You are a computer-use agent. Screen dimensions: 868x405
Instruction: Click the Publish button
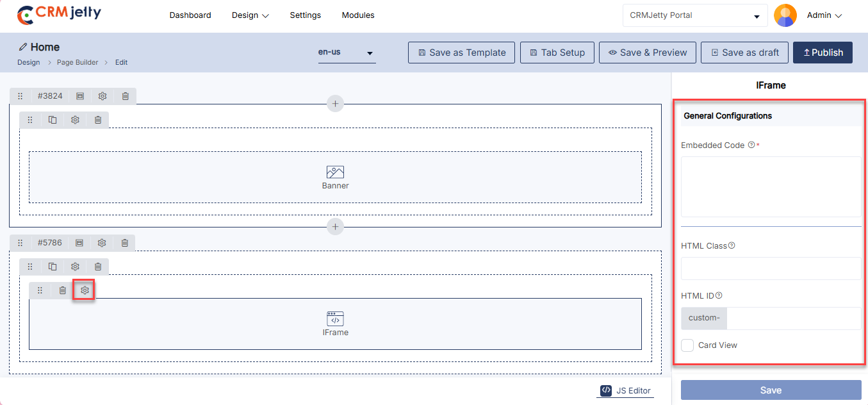(823, 53)
